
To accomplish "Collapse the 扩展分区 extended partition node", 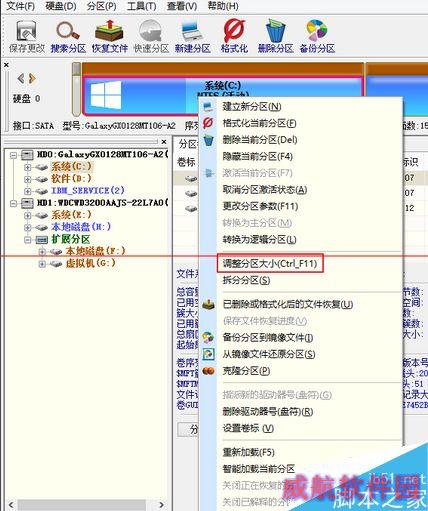I will (28, 240).
